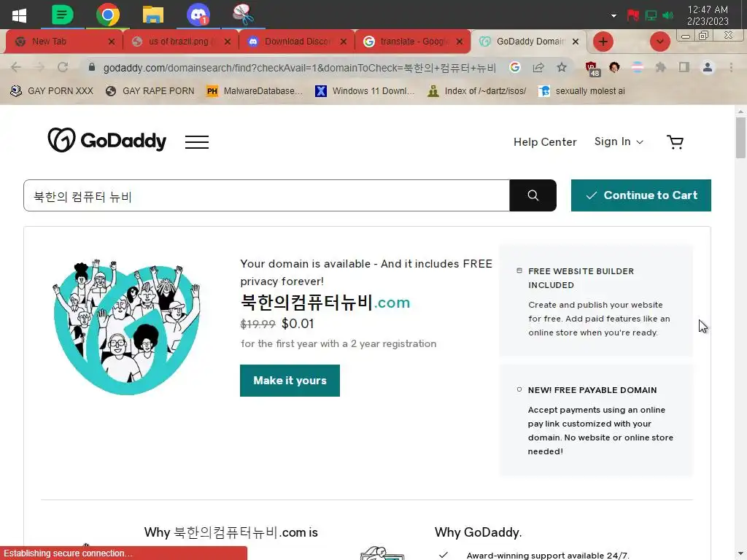Click the NEW! FREE PAYABLE DOMAIN heading
The height and width of the screenshot is (560, 747).
coord(592,390)
